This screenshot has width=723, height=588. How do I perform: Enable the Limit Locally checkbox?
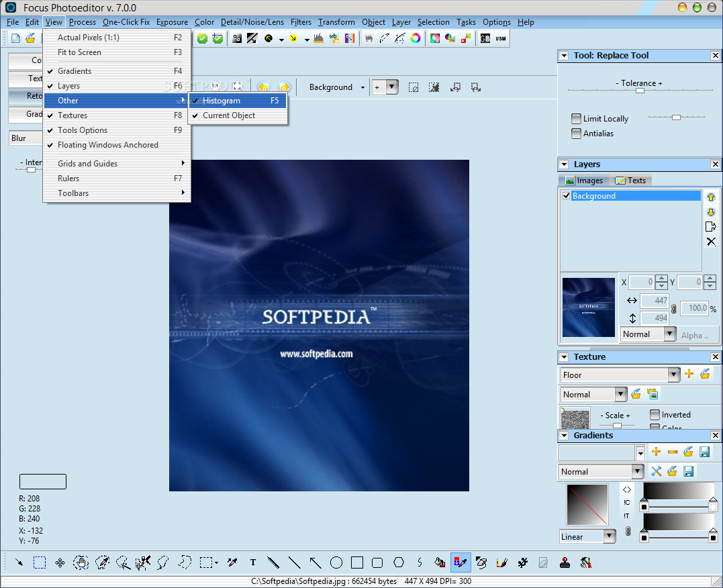(x=576, y=119)
